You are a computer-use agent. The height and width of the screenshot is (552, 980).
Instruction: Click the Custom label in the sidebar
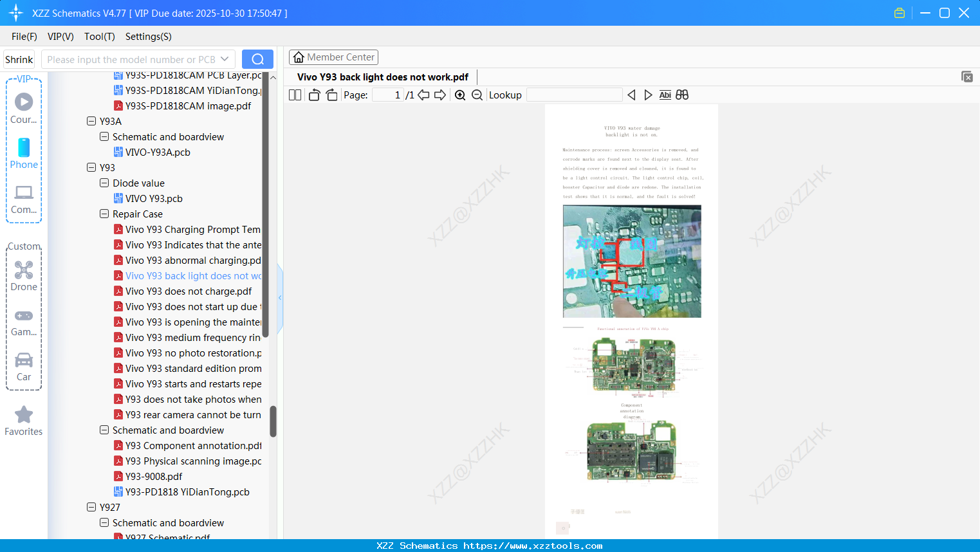24,246
